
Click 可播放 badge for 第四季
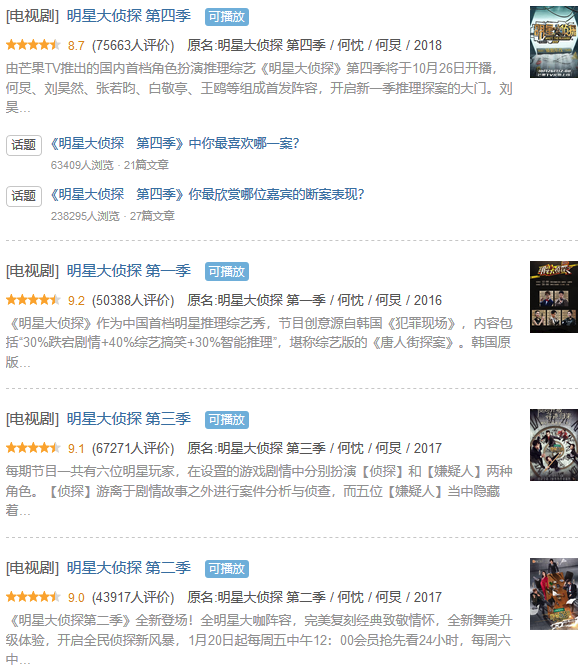(227, 17)
